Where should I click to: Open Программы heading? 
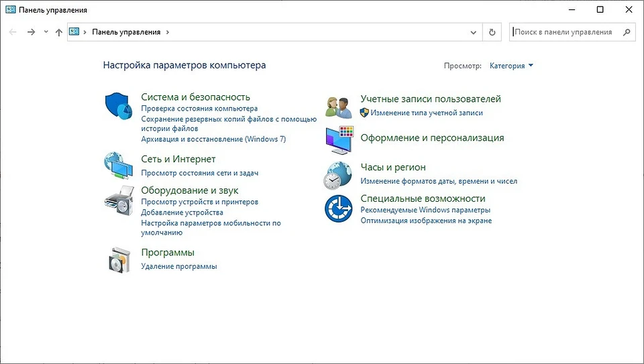168,253
